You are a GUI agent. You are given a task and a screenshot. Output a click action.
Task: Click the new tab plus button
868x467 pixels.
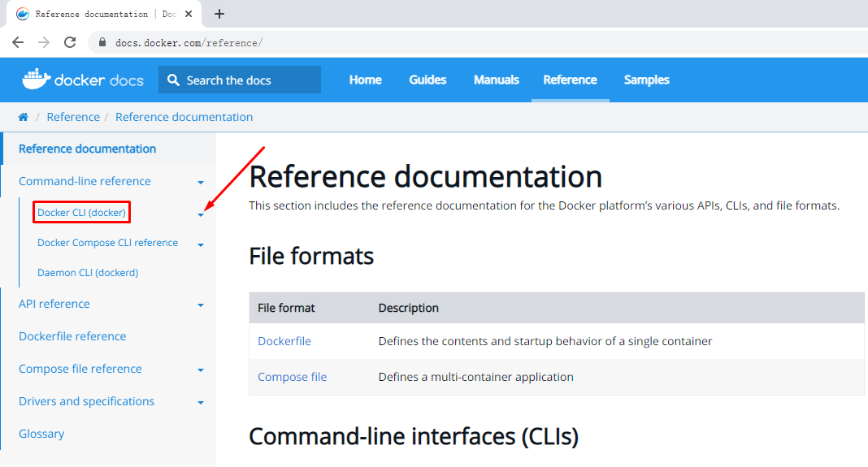click(219, 14)
